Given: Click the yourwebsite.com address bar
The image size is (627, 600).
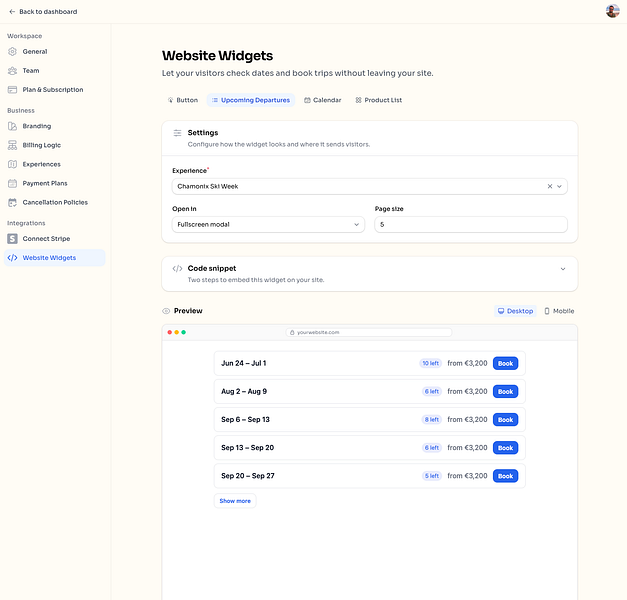Looking at the screenshot, I should tap(369, 332).
